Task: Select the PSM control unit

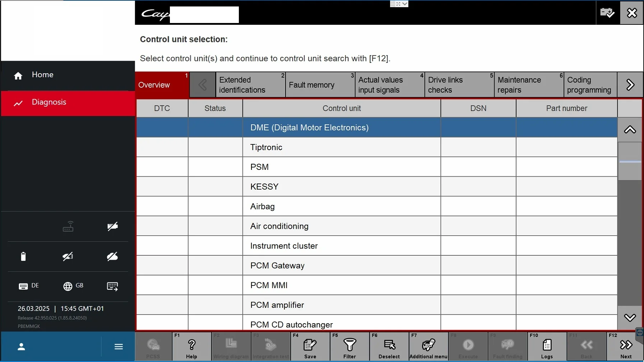Action: click(x=377, y=167)
